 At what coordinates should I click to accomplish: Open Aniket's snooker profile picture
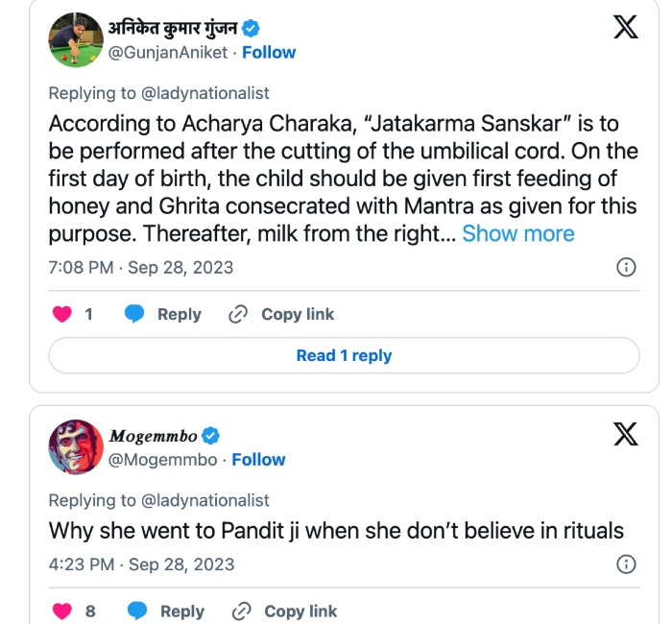click(75, 39)
